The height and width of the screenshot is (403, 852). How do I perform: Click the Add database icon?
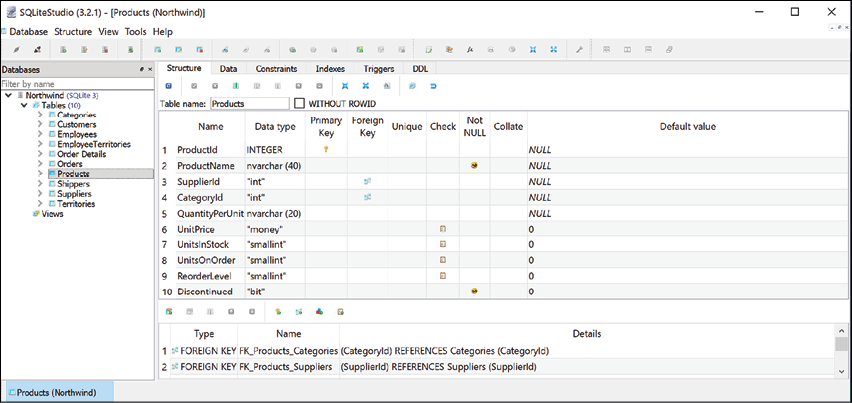pos(64,49)
